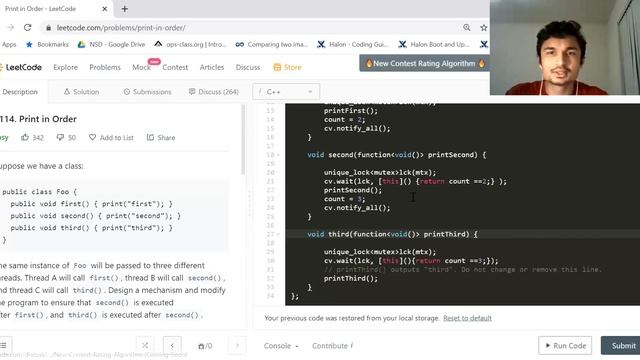Screen dimensions: 640x360
Task: Open the Explore menu item
Action: pyautogui.click(x=65, y=67)
